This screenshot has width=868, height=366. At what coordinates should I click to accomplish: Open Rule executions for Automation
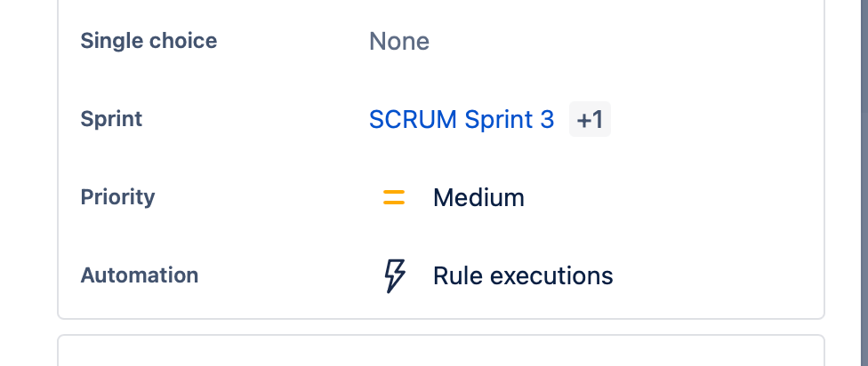(523, 275)
